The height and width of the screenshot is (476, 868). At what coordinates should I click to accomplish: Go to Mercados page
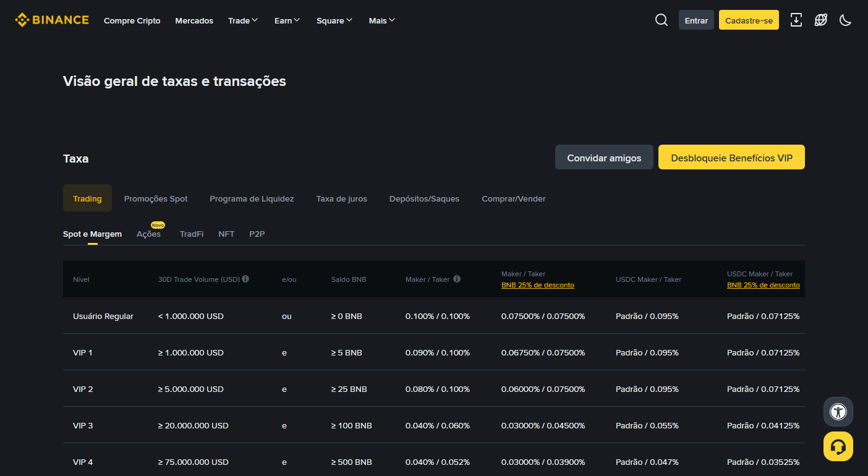click(x=194, y=20)
